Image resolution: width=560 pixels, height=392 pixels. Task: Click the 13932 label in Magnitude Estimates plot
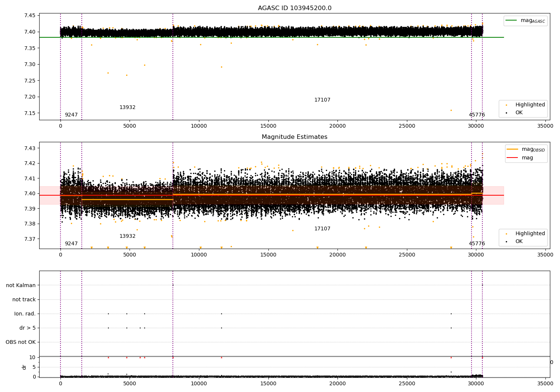(127, 236)
